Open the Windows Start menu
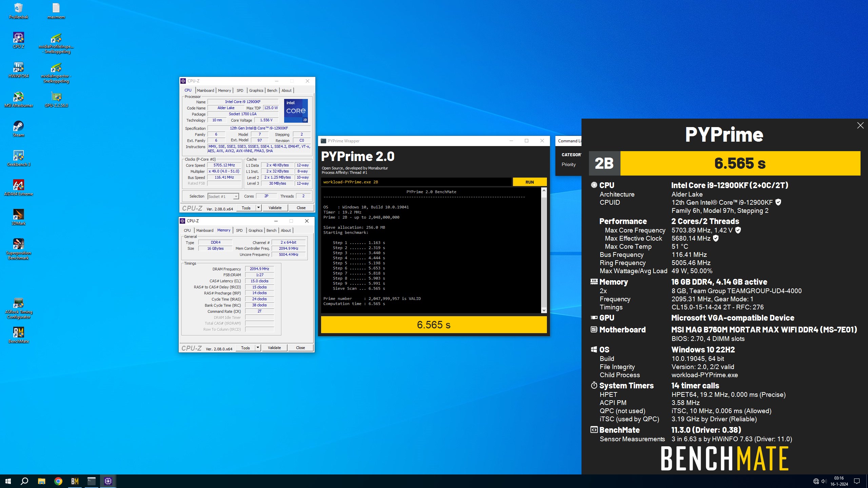The height and width of the screenshot is (488, 868). [x=8, y=481]
